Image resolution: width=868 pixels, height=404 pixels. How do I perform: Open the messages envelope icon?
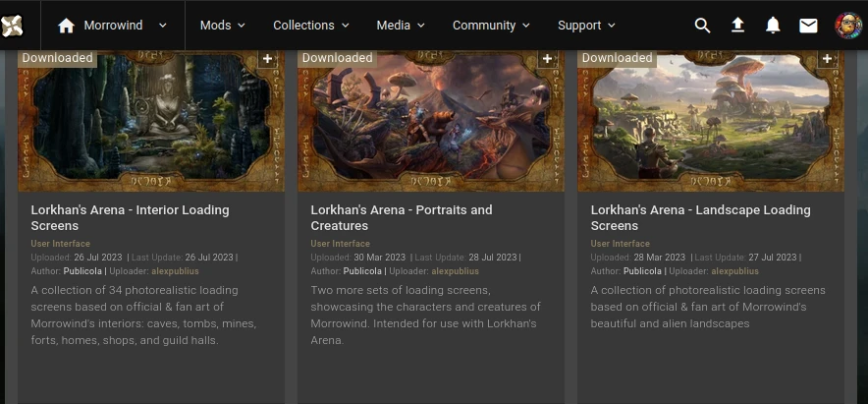click(808, 26)
